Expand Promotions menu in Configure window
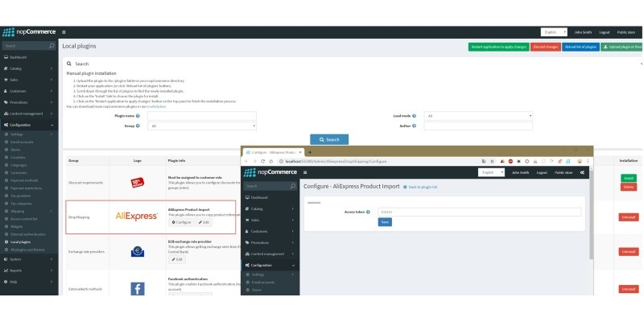Screen dimensions: 644x322 click(x=270, y=242)
